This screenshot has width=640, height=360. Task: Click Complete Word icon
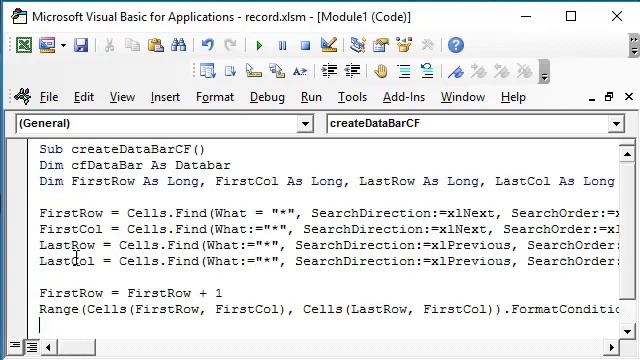pyautogui.click(x=300, y=72)
